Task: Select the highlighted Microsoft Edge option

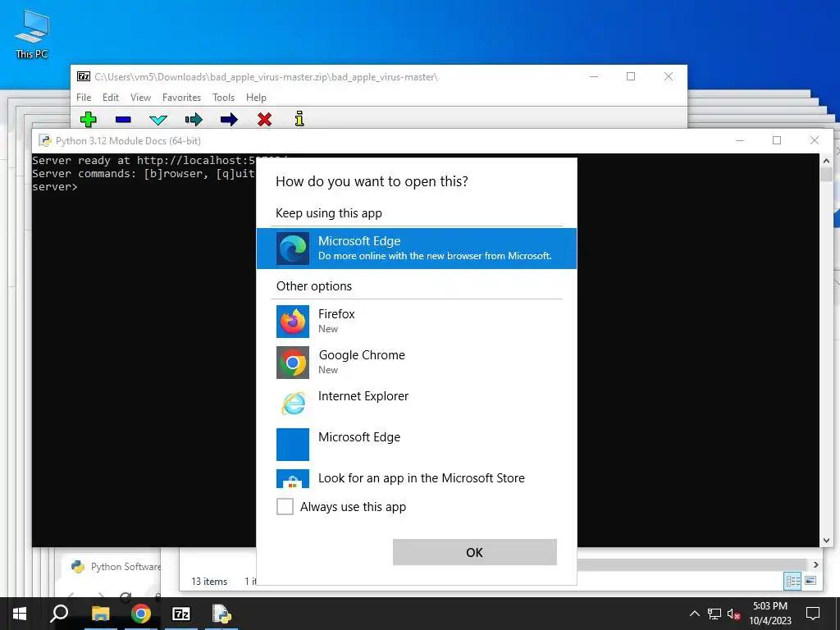Action: pos(416,248)
